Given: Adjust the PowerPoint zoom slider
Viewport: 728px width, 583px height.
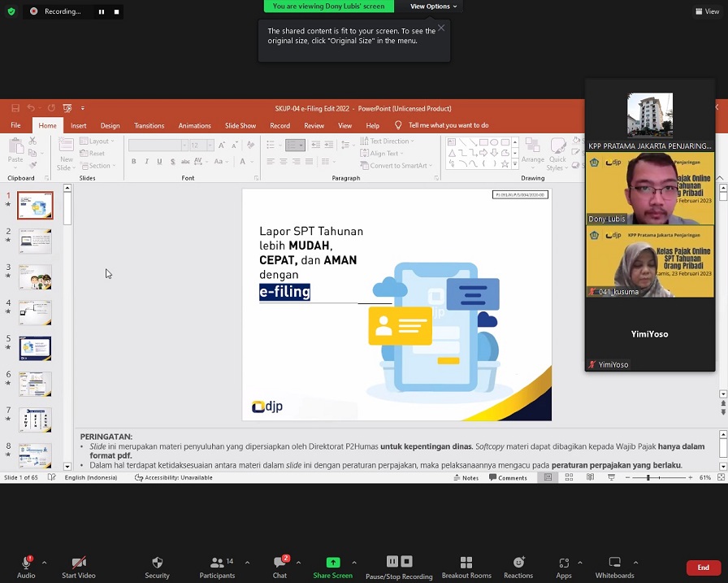Looking at the screenshot, I should click(648, 478).
